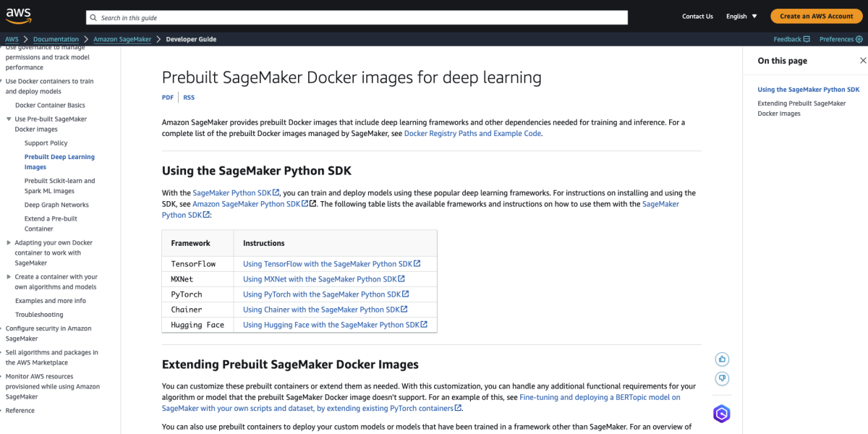Image resolution: width=868 pixels, height=434 pixels.
Task: Click Create an AWS Account button
Action: pyautogui.click(x=816, y=15)
